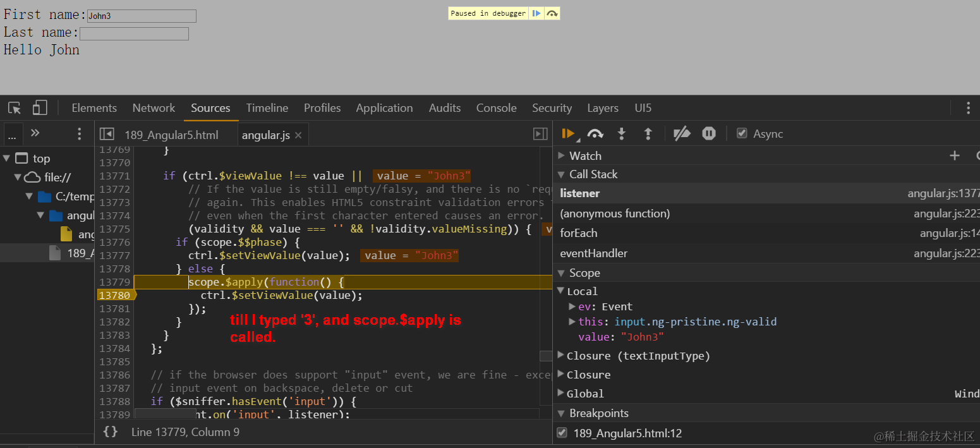The image size is (980, 448).
Task: Click the toggle navigator sidebar icon
Action: coord(107,134)
